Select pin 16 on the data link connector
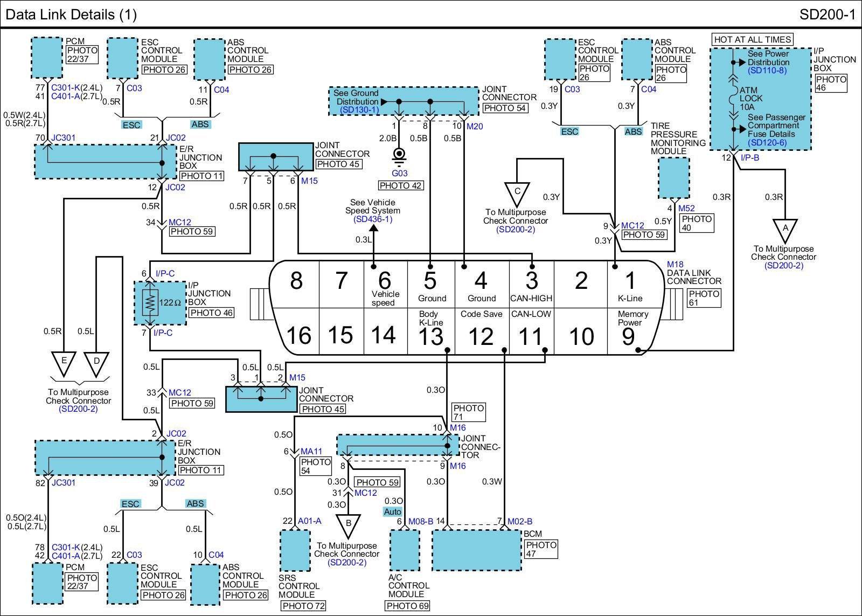This screenshot has width=862, height=616. [298, 335]
